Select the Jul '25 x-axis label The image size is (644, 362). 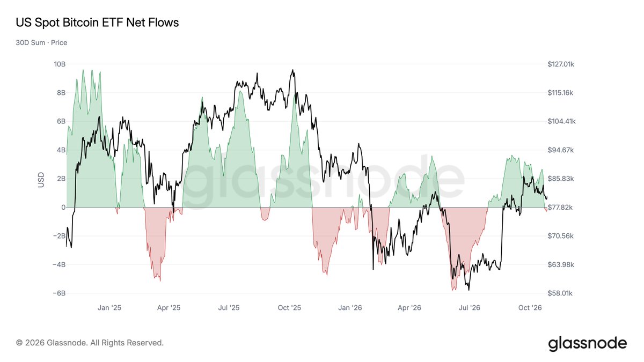[x=229, y=308]
